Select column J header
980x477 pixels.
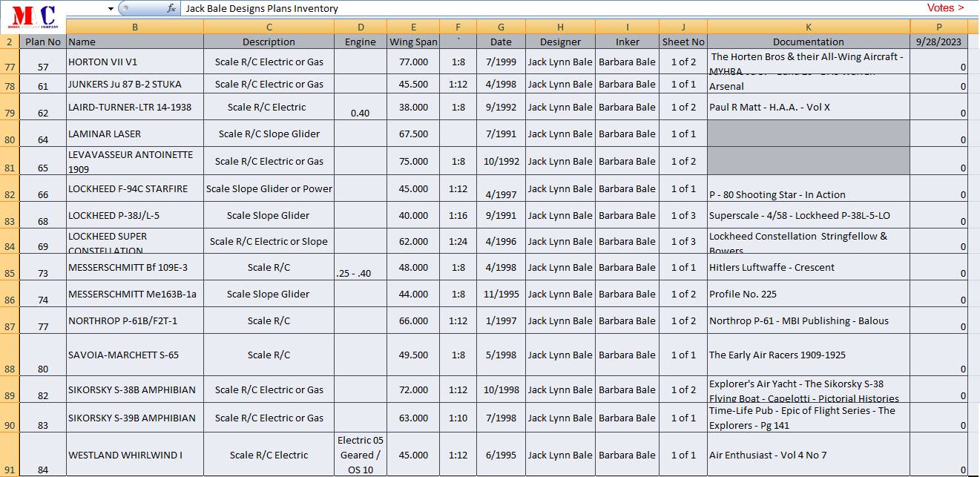tap(683, 27)
